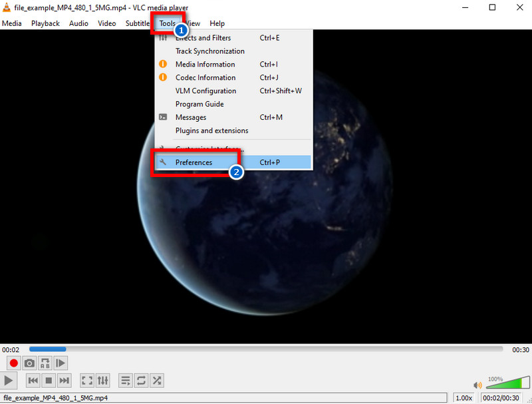Open the Subtitle menu
The width and height of the screenshot is (532, 404).
click(138, 23)
